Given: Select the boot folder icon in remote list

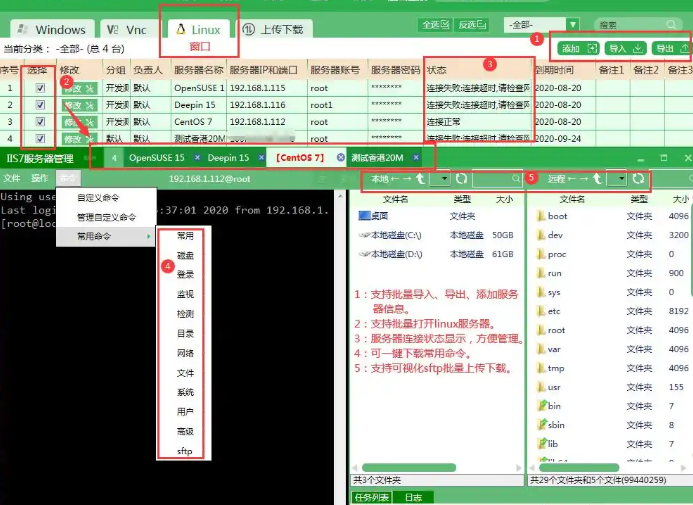Looking at the screenshot, I should click(541, 216).
